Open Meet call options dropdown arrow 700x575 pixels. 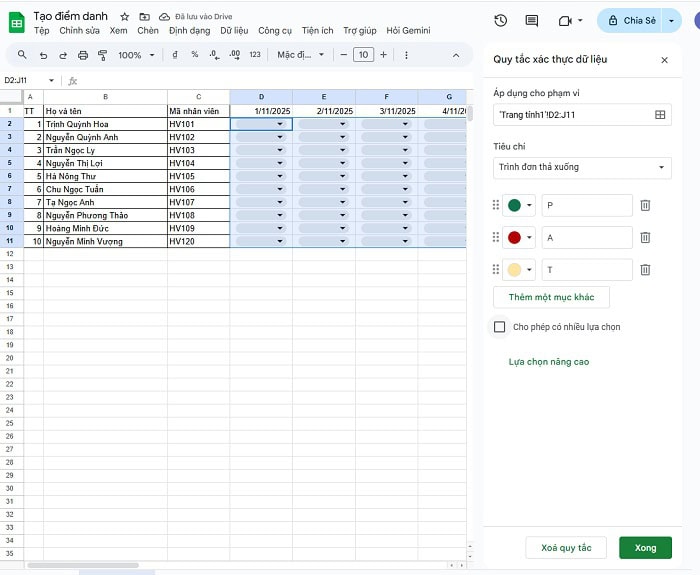tap(580, 21)
